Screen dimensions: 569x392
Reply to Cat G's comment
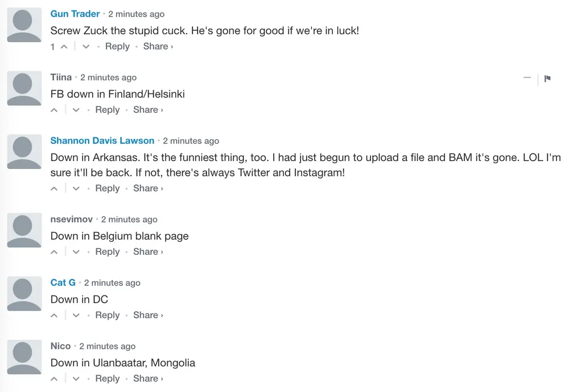pos(108,315)
